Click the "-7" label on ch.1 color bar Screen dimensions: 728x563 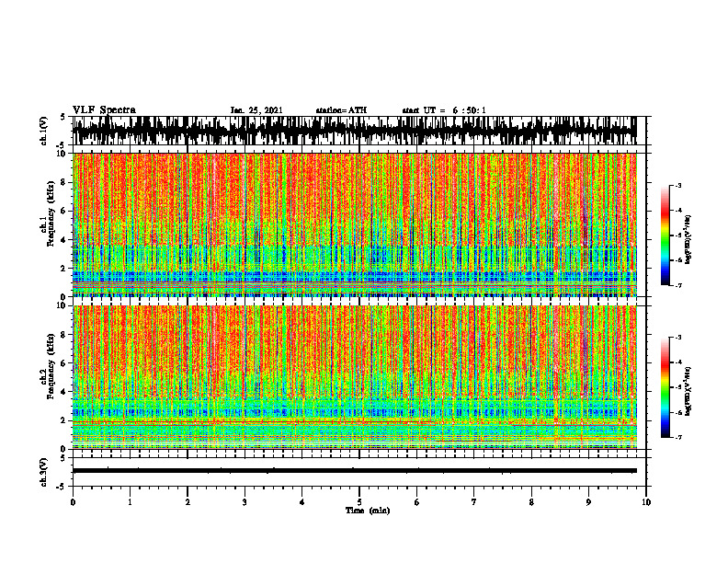pos(678,285)
